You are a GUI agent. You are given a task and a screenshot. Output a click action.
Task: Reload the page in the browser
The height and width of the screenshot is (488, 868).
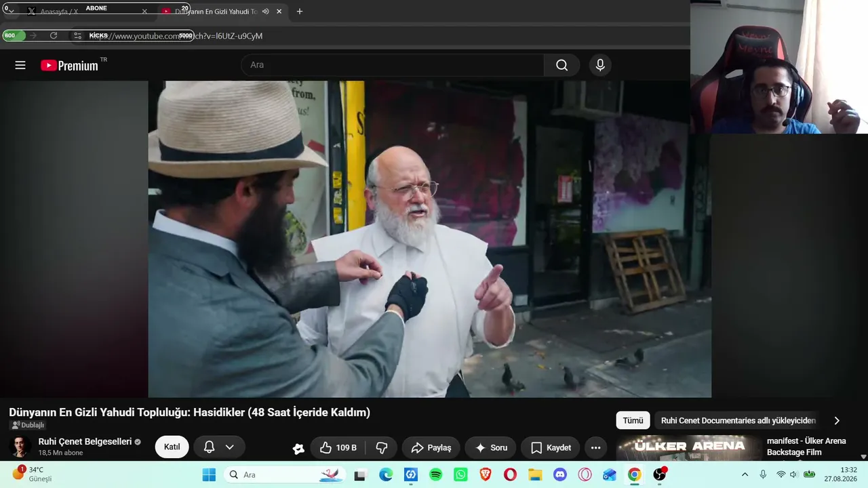[54, 35]
